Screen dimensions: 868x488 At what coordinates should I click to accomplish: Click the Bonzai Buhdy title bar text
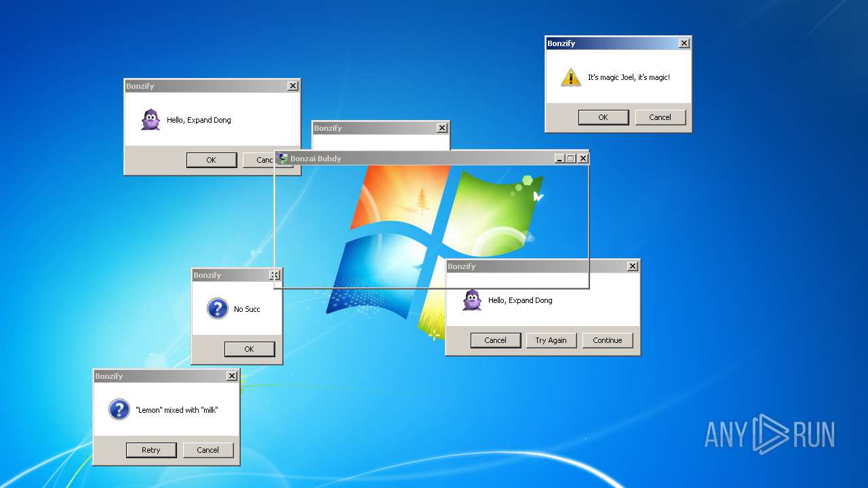coord(316,159)
